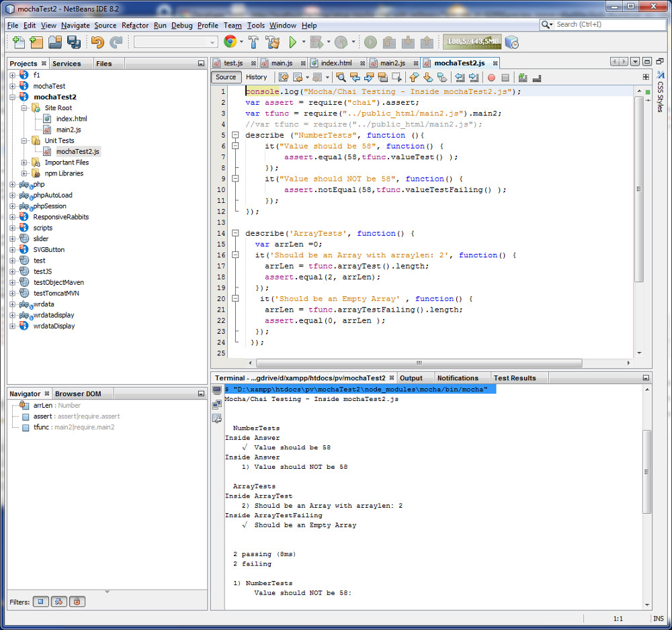Click the profiler snapshot icon beside memory bar

click(x=511, y=42)
